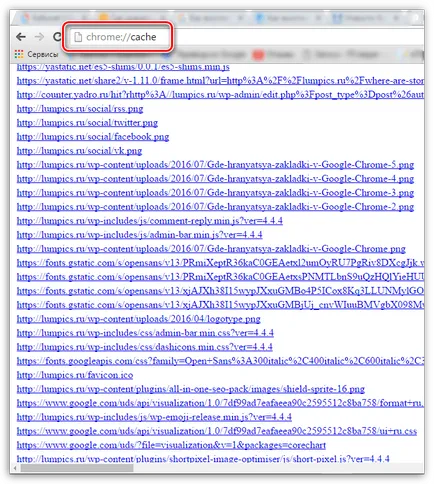Focus the chrome://cache address bar
Image resolution: width=434 pixels, height=484 pixels.
pyautogui.click(x=121, y=37)
